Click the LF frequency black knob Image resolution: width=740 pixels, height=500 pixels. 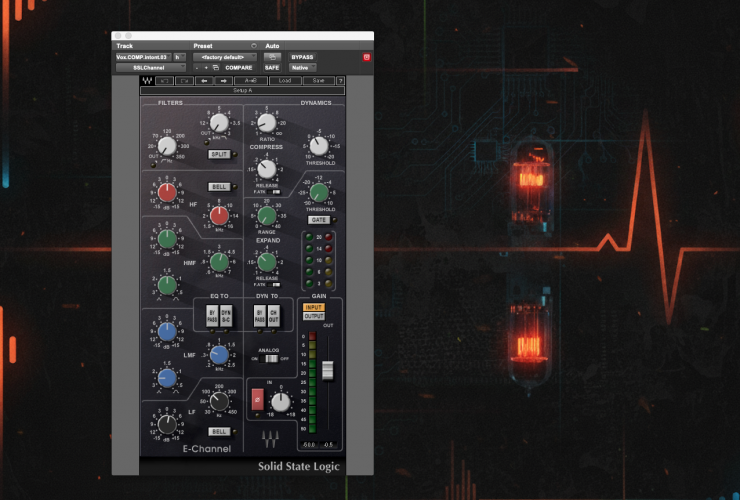coord(219,401)
